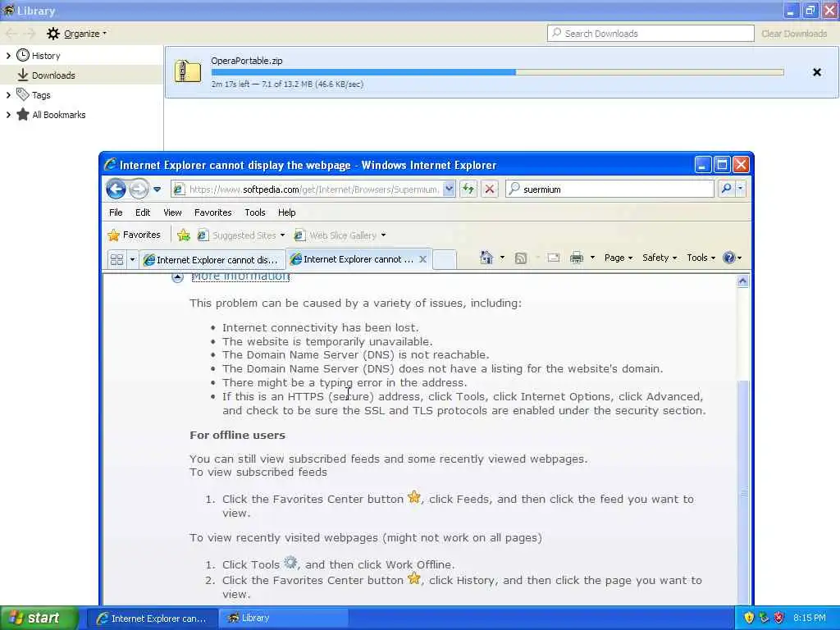Viewport: 840px width, 630px height.
Task: Open Suggested Sites dropdown
Action: [241, 235]
